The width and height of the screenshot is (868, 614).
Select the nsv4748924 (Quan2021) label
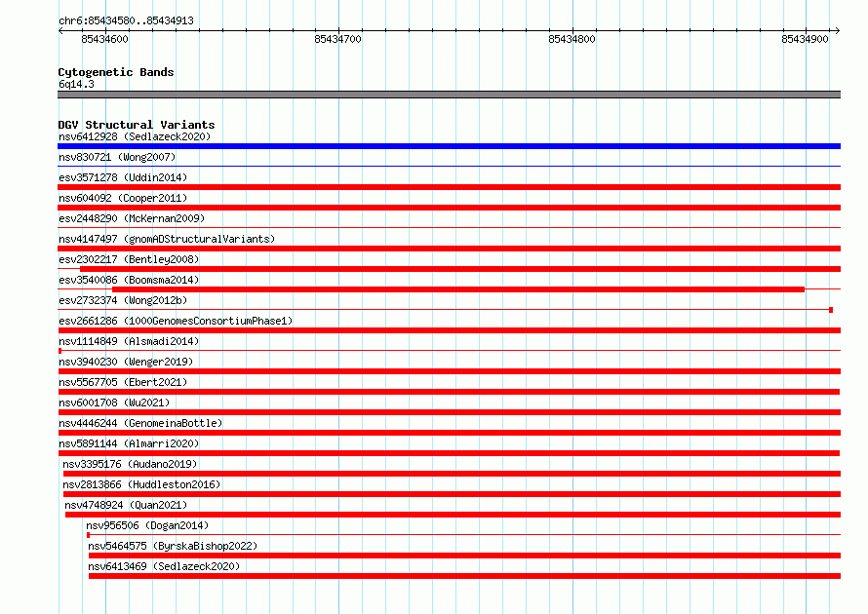click(x=126, y=505)
